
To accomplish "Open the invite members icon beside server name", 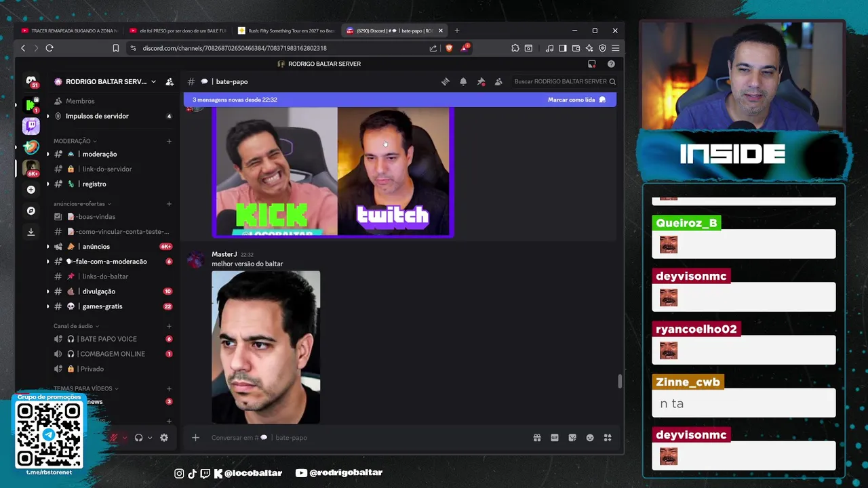I will click(x=170, y=81).
